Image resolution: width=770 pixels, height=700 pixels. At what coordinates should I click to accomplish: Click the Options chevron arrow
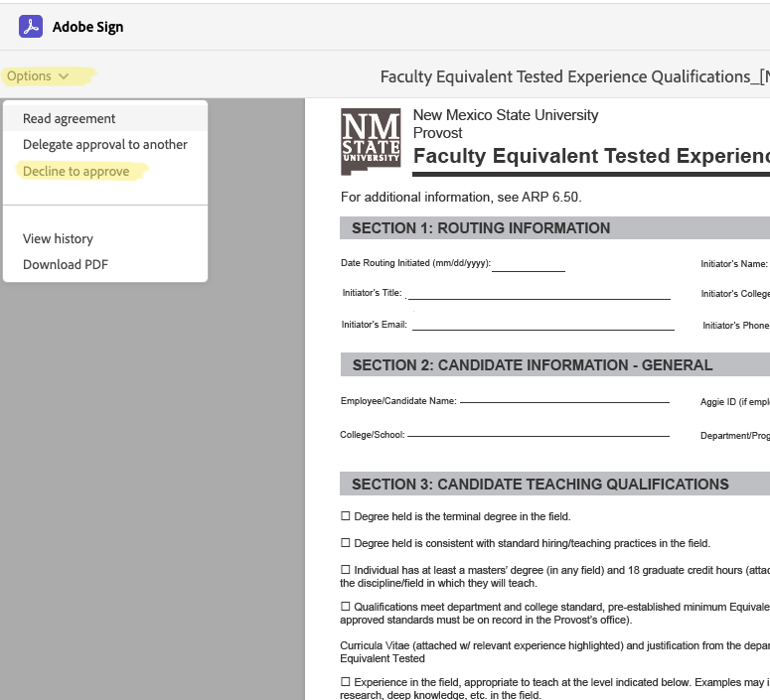click(x=64, y=76)
